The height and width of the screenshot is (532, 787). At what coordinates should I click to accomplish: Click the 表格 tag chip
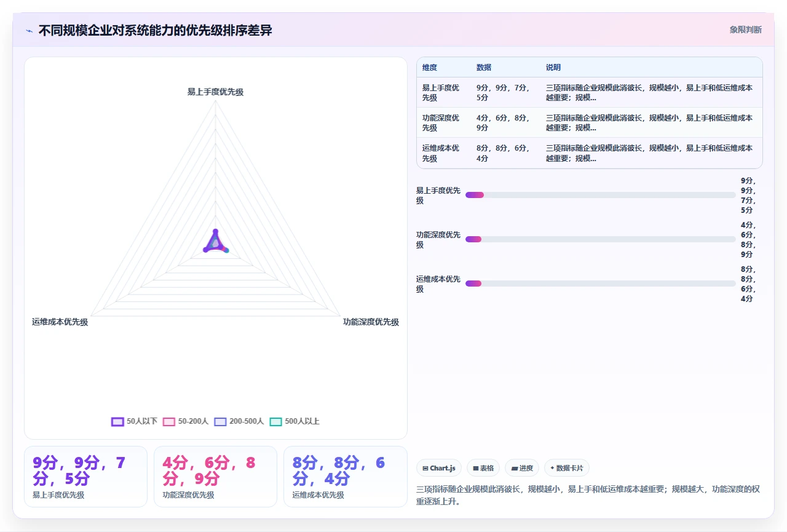pyautogui.click(x=483, y=468)
